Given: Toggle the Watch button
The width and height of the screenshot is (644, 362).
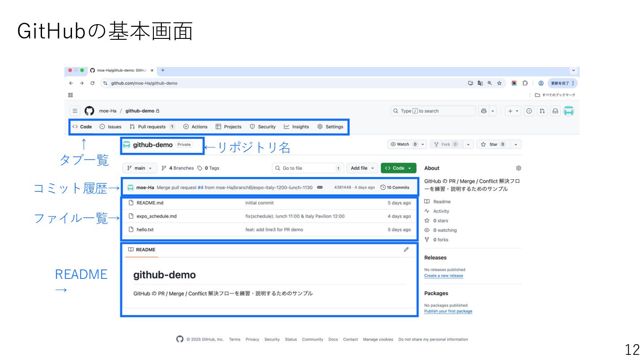Looking at the screenshot, I should 403,144.
